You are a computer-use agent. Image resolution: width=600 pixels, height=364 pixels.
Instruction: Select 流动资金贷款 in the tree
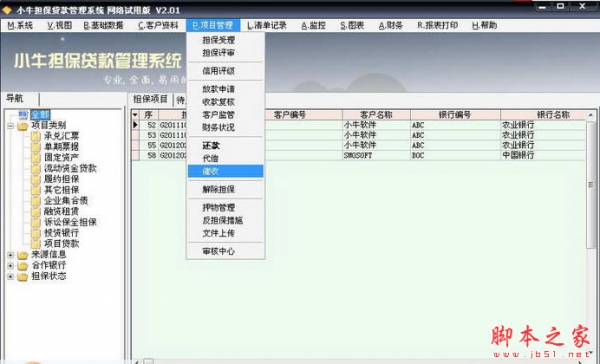[70, 168]
